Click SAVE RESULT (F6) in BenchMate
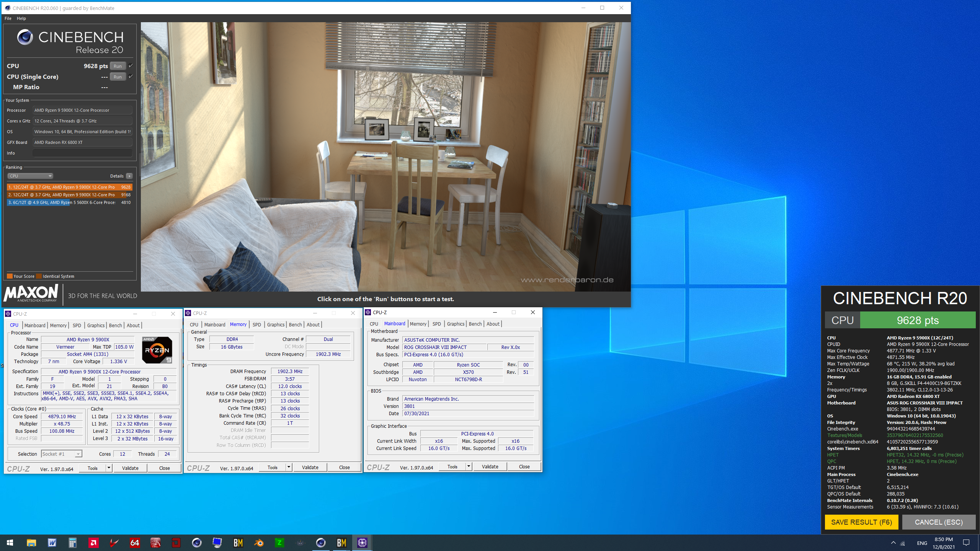980x551 pixels. pyautogui.click(x=861, y=522)
